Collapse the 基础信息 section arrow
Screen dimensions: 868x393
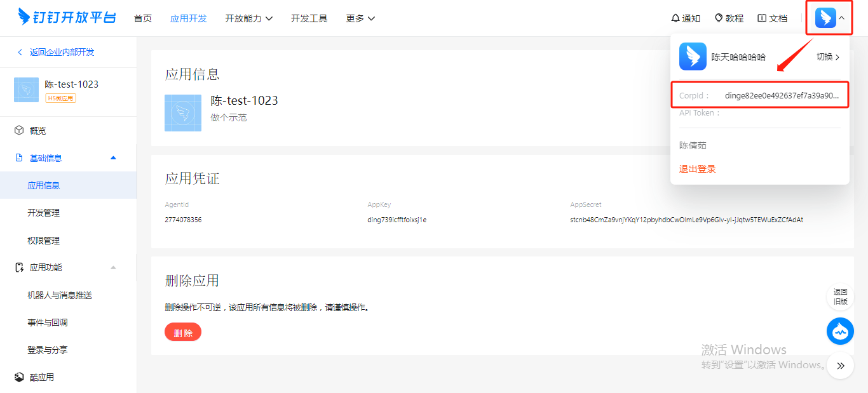[113, 157]
